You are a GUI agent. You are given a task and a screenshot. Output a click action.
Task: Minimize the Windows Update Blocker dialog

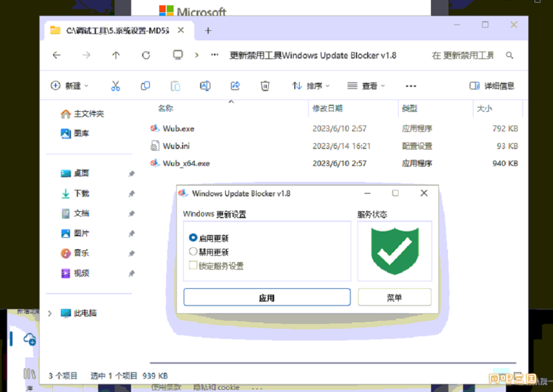pos(367,193)
